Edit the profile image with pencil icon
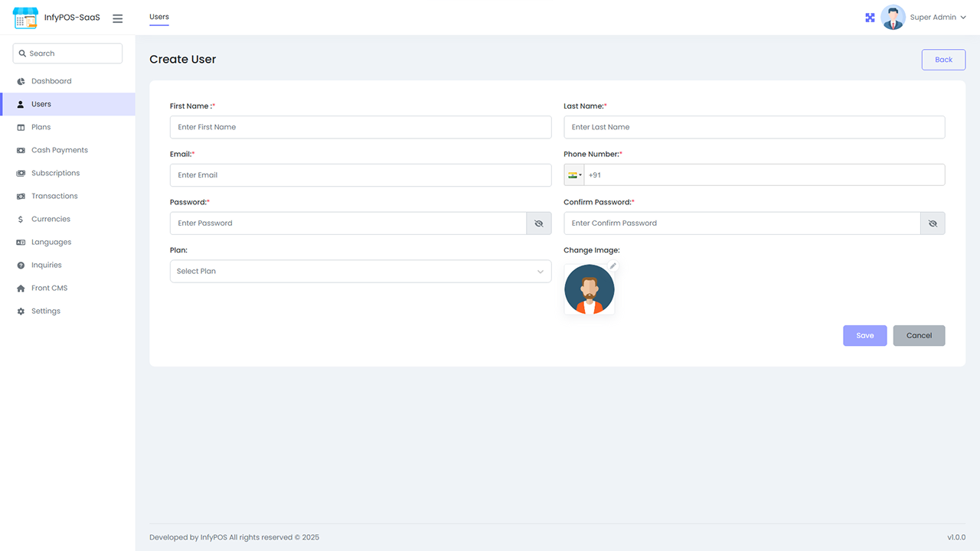980x551 pixels. click(x=612, y=266)
